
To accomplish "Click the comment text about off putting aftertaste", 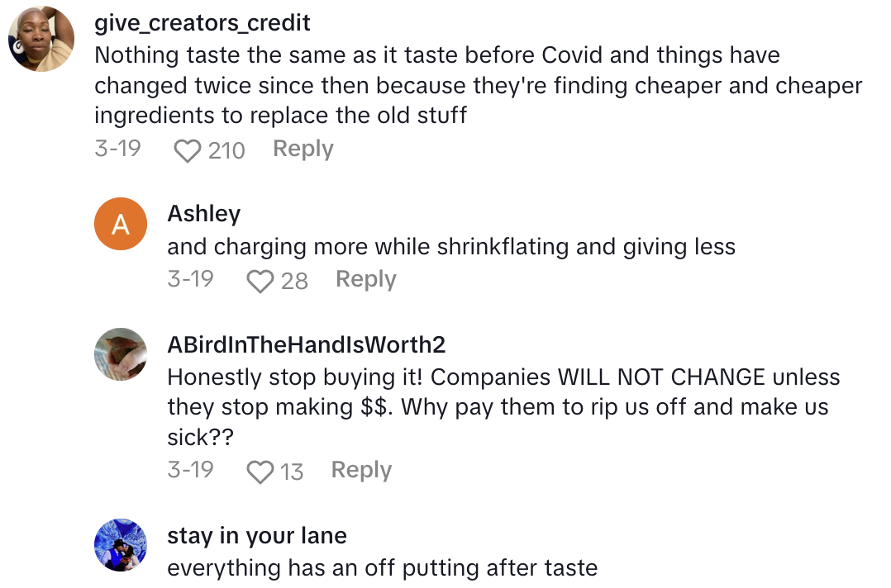I will [388, 568].
